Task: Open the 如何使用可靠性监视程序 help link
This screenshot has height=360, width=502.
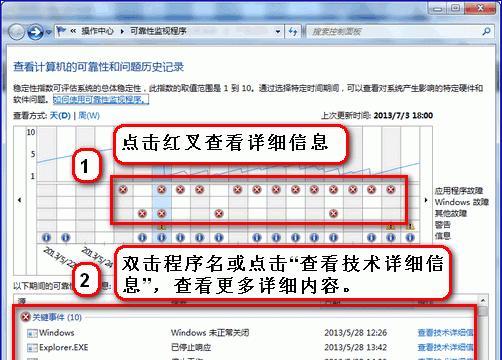Action: [x=101, y=99]
